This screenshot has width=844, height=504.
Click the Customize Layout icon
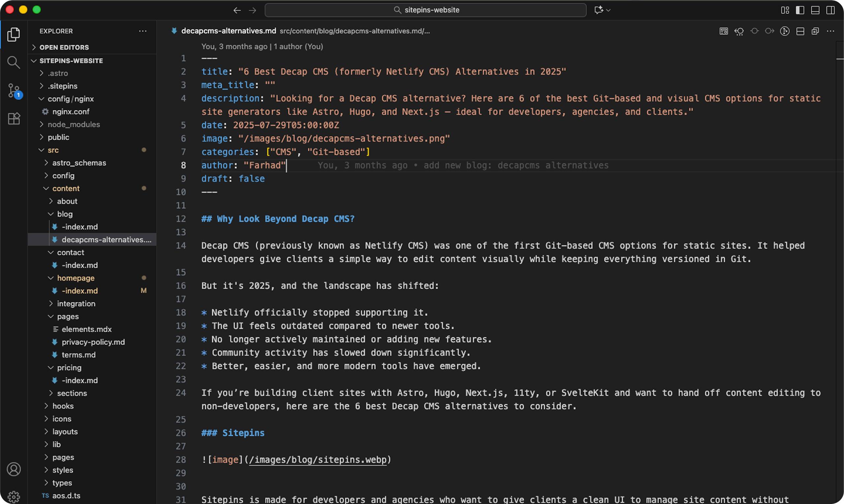785,10
